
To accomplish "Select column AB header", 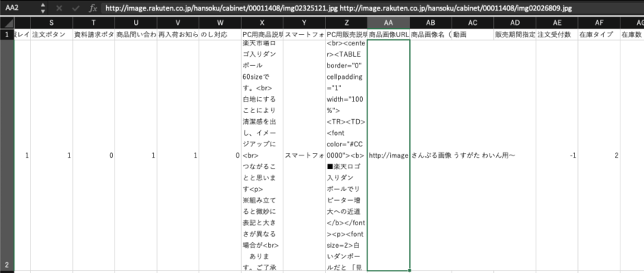I will [x=431, y=23].
